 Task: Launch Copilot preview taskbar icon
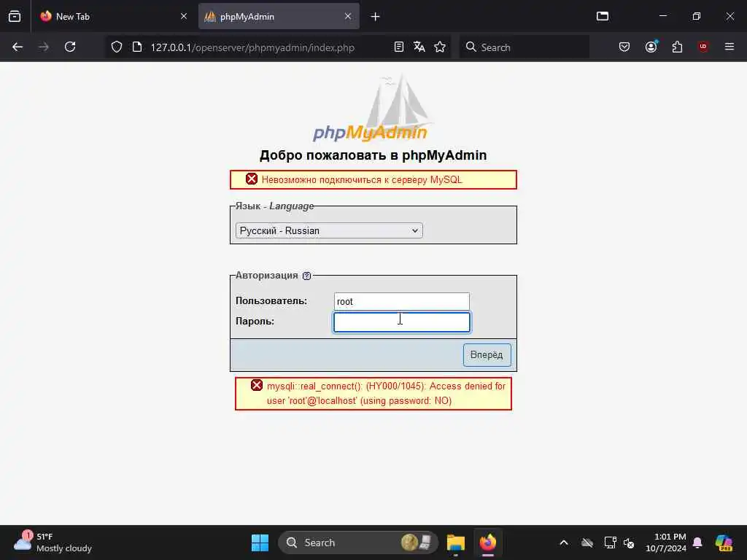724,542
